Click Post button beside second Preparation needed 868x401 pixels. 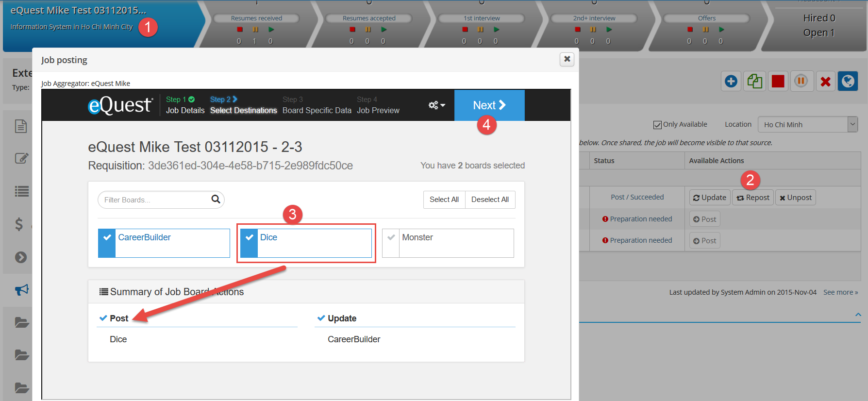click(704, 240)
